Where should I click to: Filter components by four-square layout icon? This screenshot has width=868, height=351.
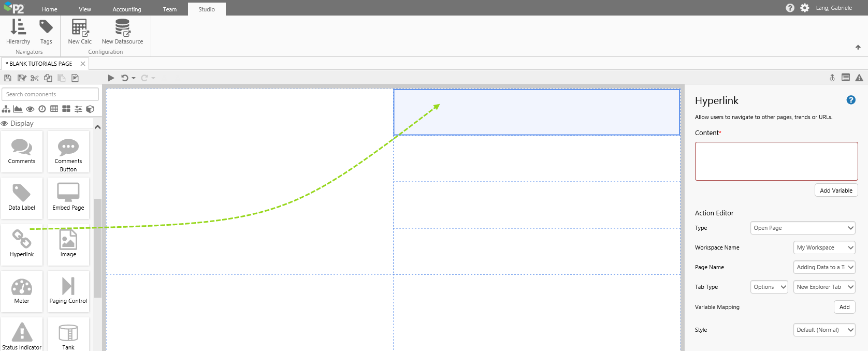[x=66, y=109]
